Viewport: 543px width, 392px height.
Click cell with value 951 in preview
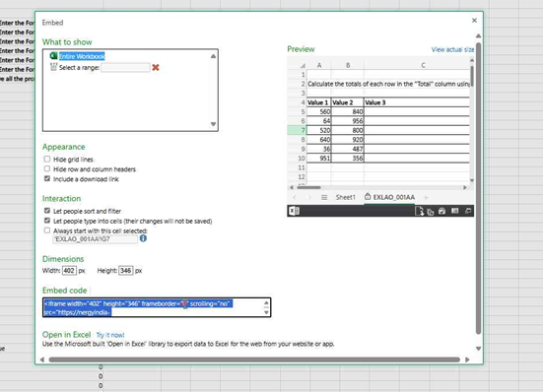pos(319,159)
